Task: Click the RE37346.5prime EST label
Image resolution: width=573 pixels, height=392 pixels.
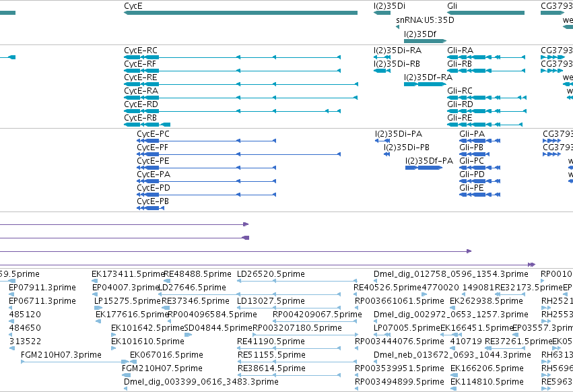Action: [195, 301]
